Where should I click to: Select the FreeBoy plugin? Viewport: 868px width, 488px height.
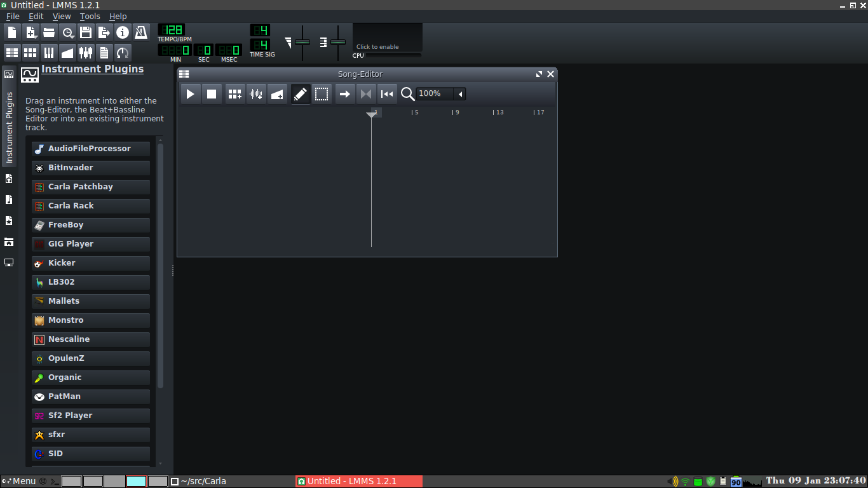pos(91,225)
